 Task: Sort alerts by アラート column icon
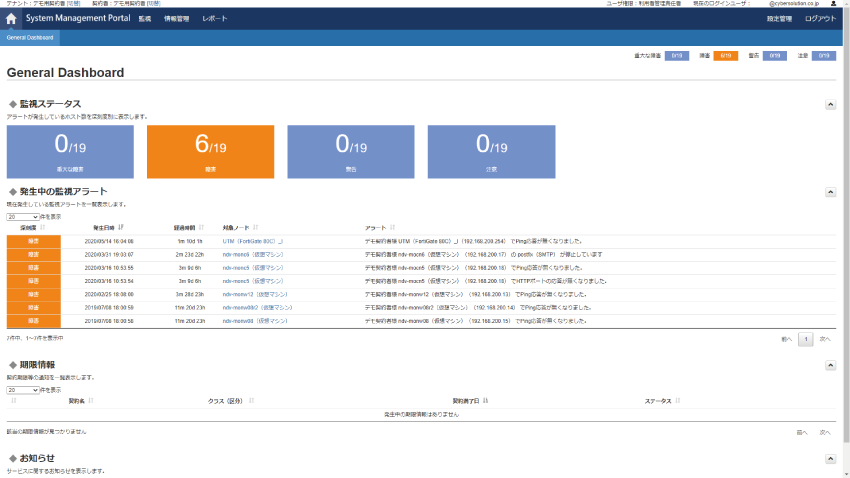(x=392, y=228)
